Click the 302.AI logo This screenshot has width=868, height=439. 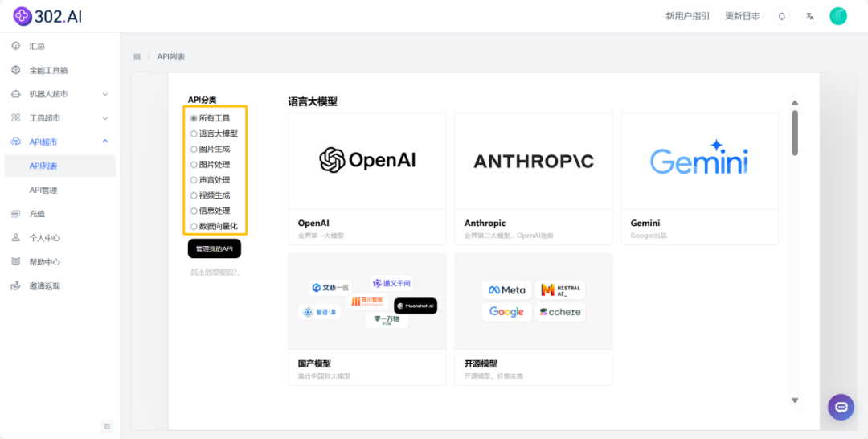coord(47,16)
